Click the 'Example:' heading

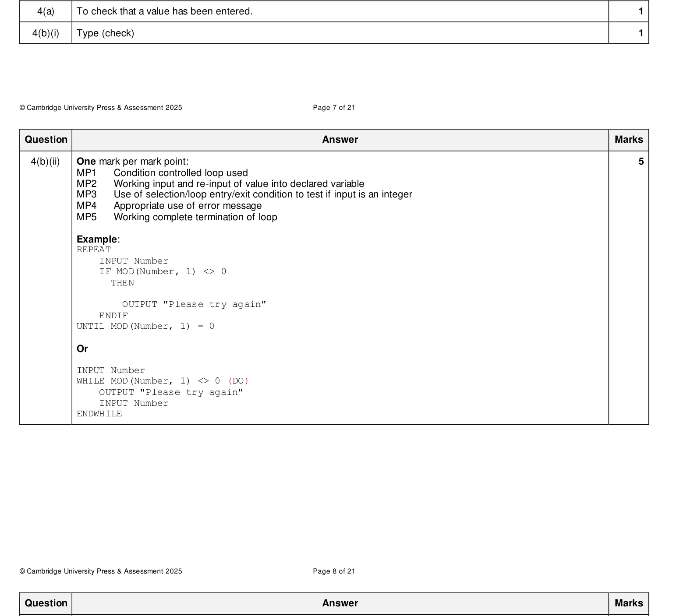tap(98, 239)
